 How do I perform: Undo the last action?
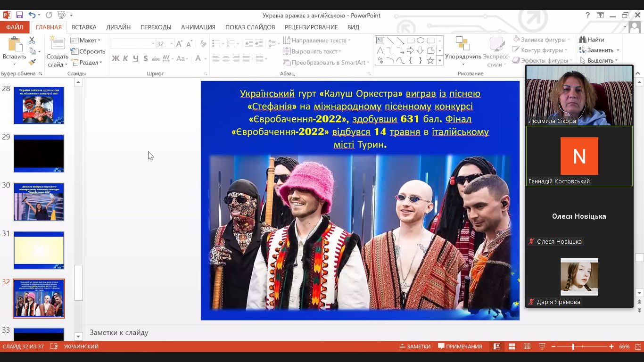32,15
